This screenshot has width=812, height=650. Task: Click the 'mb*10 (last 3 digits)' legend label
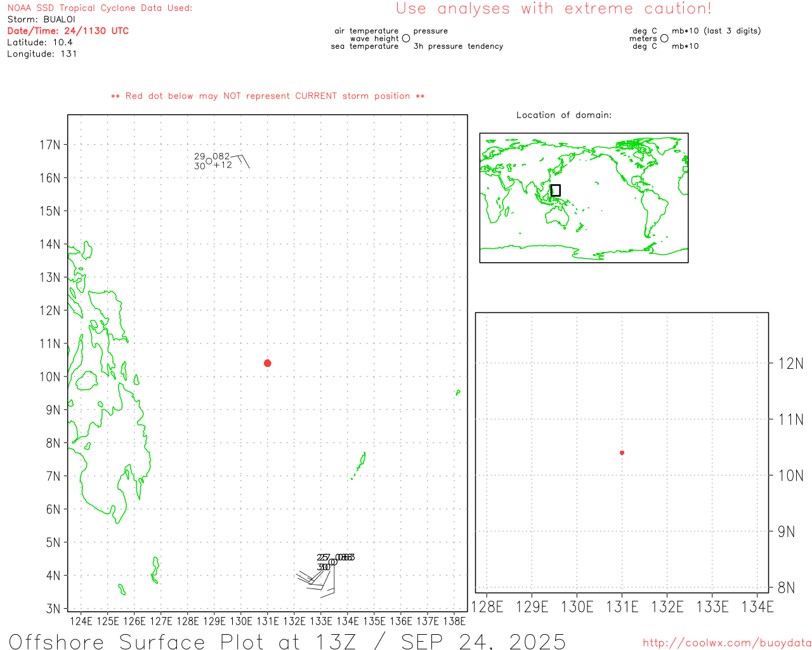[716, 31]
